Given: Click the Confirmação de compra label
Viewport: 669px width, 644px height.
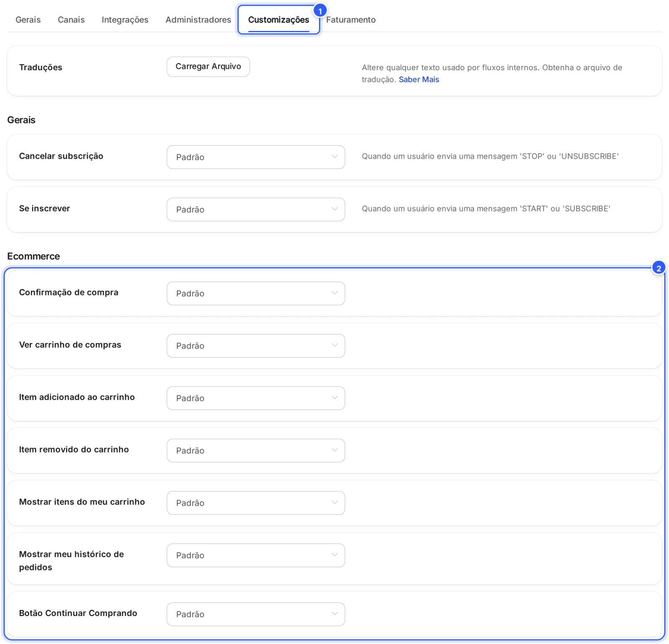Looking at the screenshot, I should [x=69, y=293].
